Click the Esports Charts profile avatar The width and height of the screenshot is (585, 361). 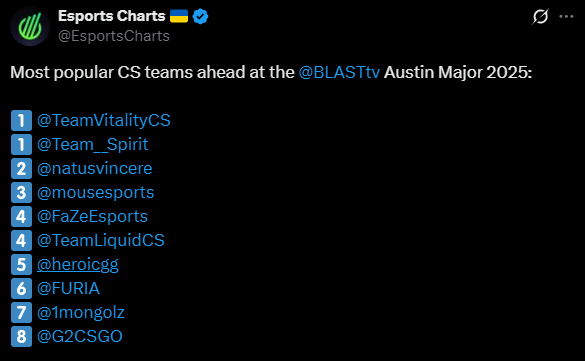[x=30, y=26]
